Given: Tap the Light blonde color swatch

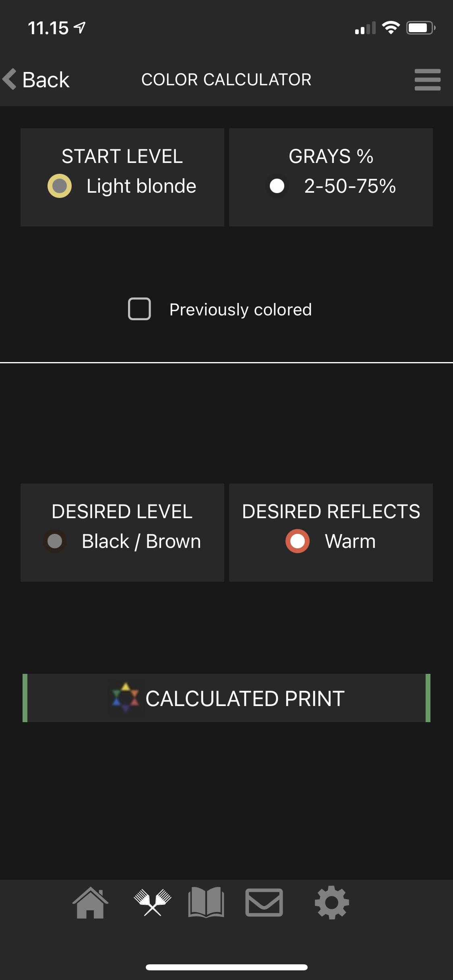Looking at the screenshot, I should tap(60, 186).
